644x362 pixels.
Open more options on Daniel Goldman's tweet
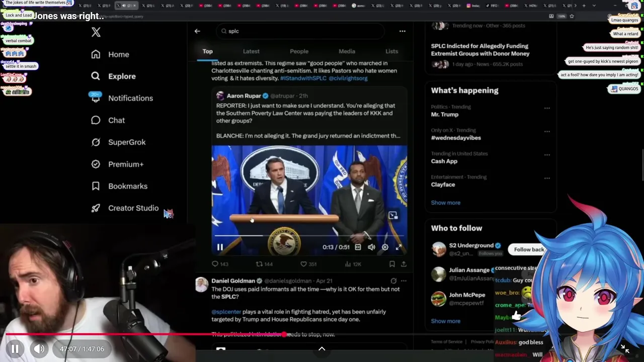404,281
